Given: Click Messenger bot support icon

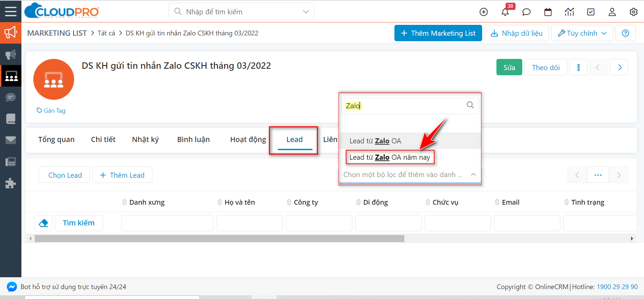Looking at the screenshot, I should [12, 287].
